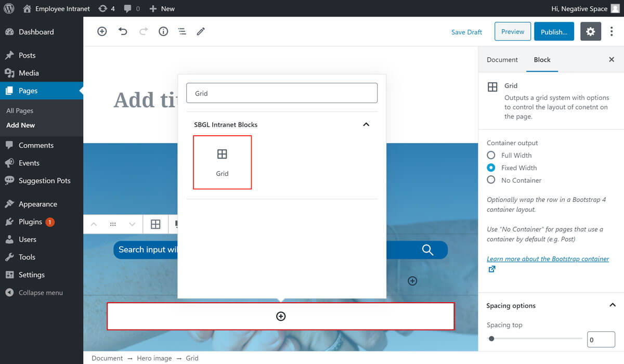Open the three-dot more options menu
Screen dimensions: 624x364
(612, 32)
